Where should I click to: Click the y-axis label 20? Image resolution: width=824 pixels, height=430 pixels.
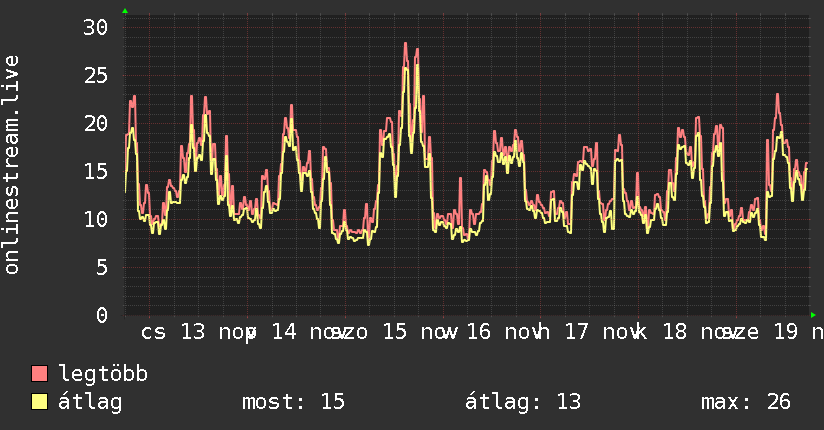[95, 124]
